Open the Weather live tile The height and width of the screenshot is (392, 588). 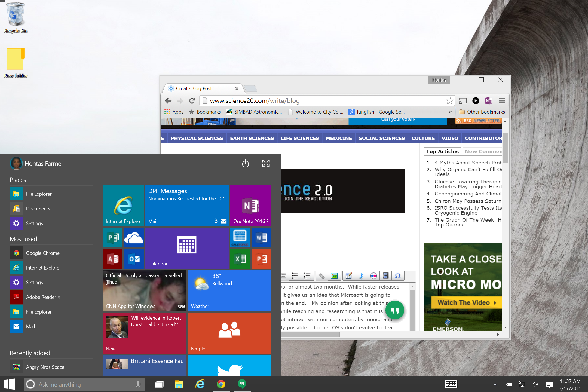(x=229, y=290)
